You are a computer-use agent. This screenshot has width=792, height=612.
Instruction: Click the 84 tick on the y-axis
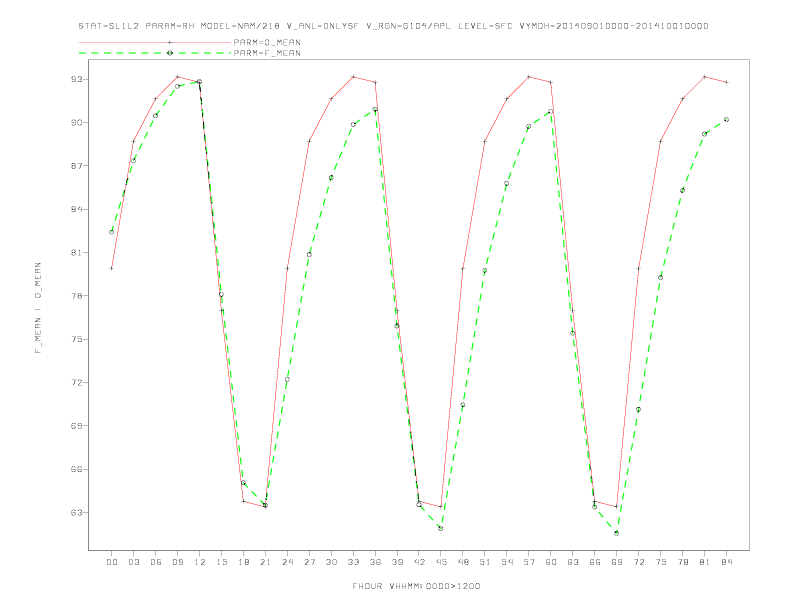click(x=76, y=209)
